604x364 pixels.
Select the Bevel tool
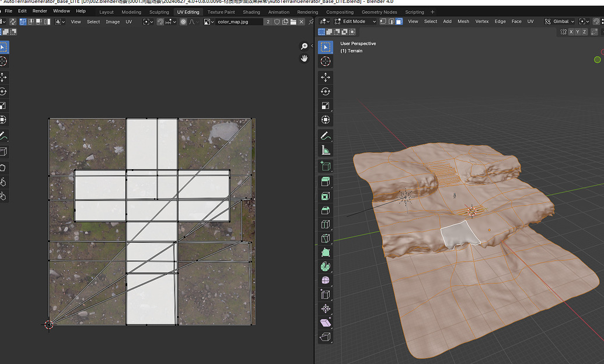point(326,211)
